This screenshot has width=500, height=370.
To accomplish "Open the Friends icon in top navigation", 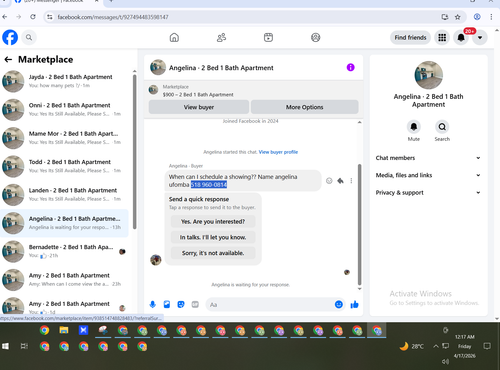I will click(x=221, y=37).
